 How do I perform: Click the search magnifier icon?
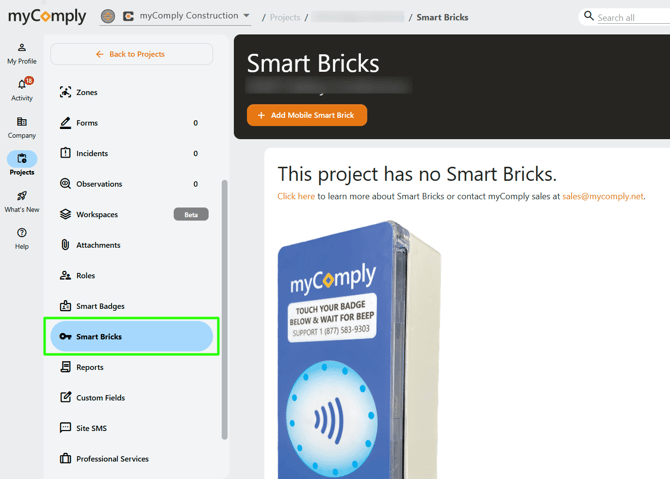click(x=589, y=16)
